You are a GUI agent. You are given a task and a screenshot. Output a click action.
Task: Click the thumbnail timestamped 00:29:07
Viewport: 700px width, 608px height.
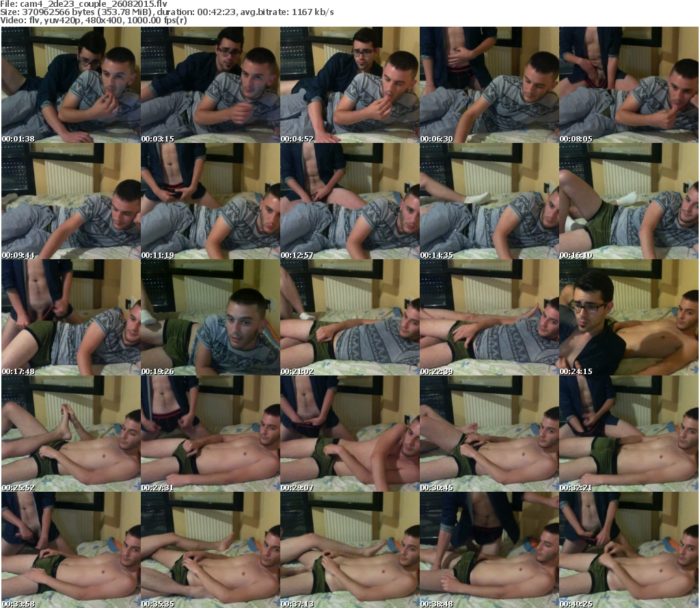click(x=349, y=434)
